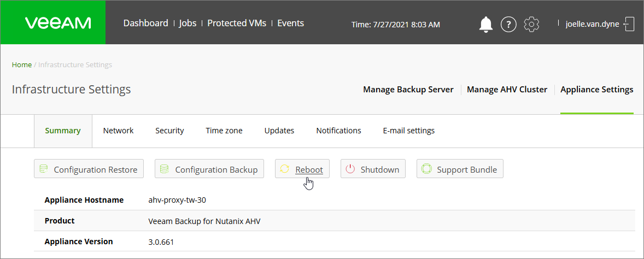Click the Support Bundle lifebuoy icon
Viewport: 644px width, 259px height.
pos(426,169)
